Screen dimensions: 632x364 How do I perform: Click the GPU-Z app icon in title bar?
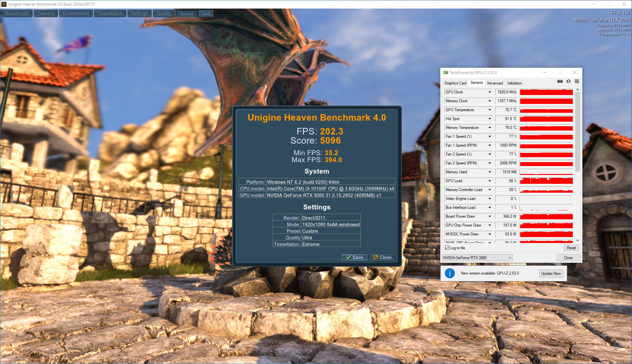[x=446, y=73]
